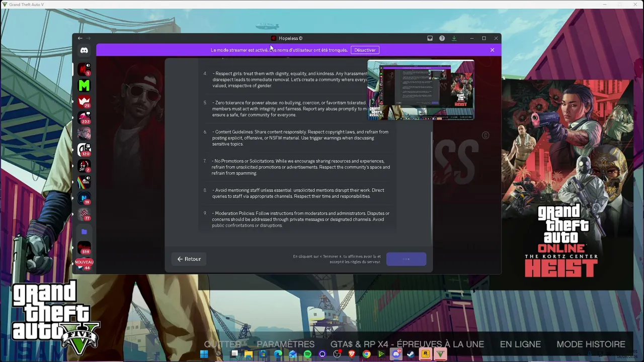The height and width of the screenshot is (362, 644).
Task: Open Google Chrome from the taskbar
Action: [366, 354]
